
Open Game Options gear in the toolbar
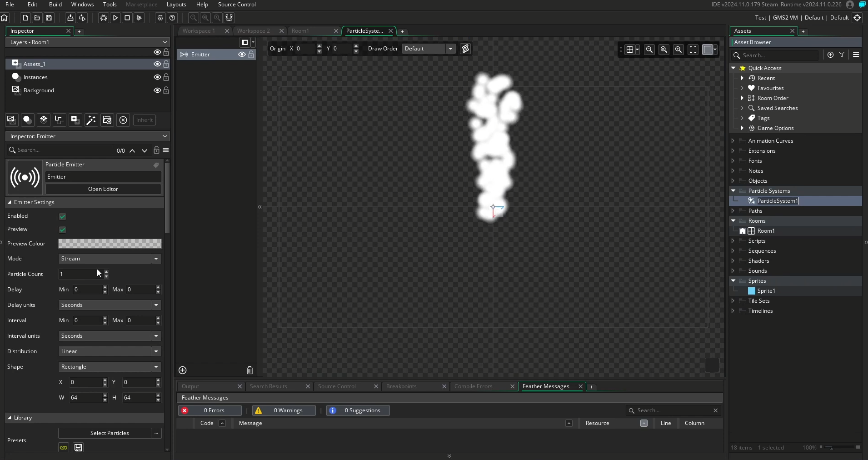[x=160, y=18]
